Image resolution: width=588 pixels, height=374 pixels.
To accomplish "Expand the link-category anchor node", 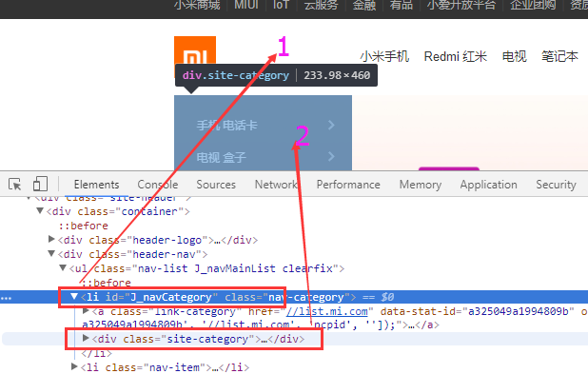I will [x=86, y=310].
